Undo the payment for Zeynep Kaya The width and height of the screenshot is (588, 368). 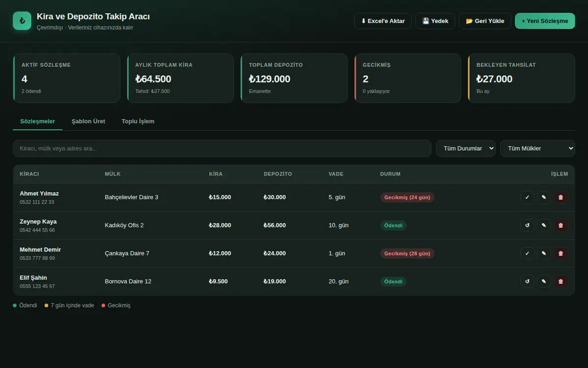[527, 225]
